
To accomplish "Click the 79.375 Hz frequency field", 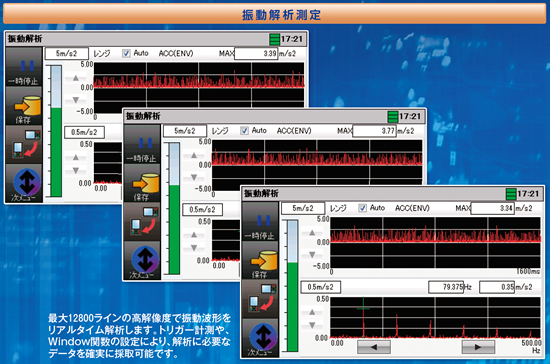I will coord(446,287).
